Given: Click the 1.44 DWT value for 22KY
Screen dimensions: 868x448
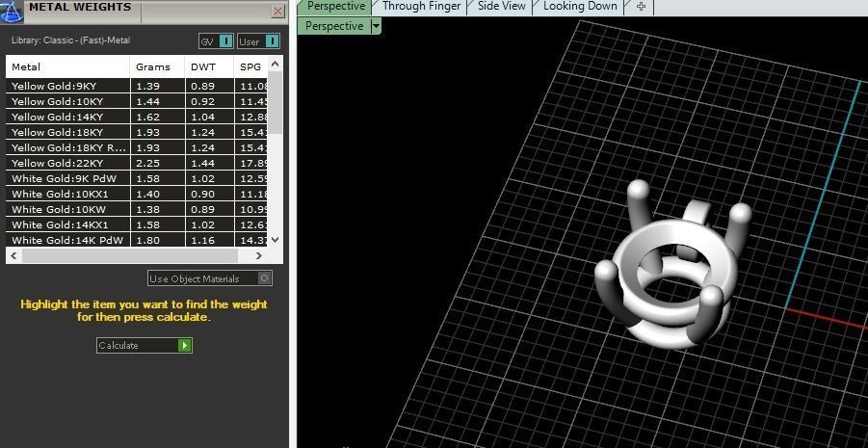Looking at the screenshot, I should tap(202, 164).
